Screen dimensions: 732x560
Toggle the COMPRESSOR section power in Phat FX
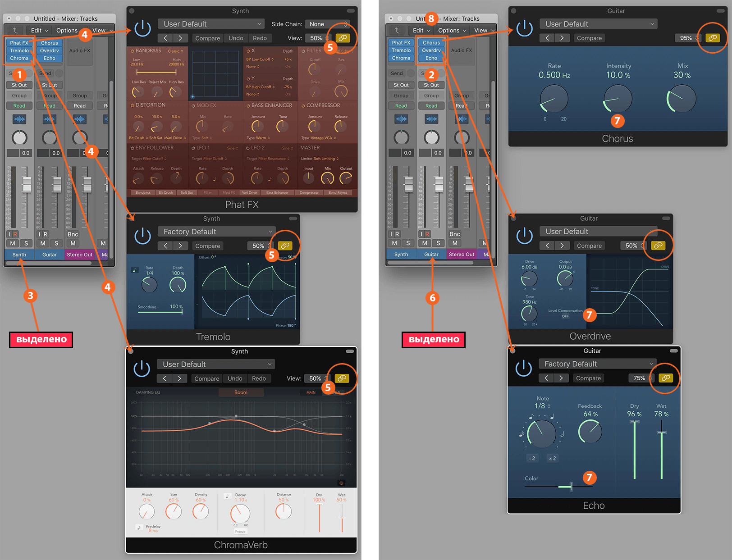pyautogui.click(x=303, y=105)
